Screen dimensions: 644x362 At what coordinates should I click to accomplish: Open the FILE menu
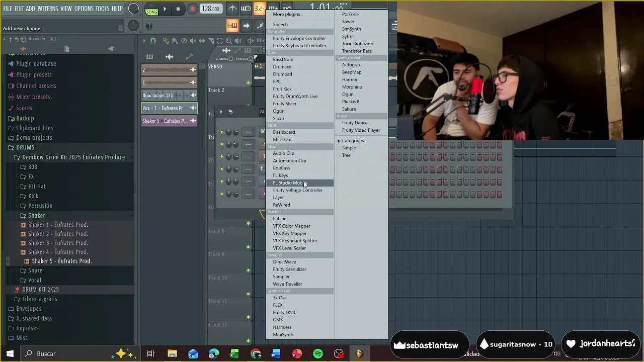pyautogui.click(x=8, y=9)
